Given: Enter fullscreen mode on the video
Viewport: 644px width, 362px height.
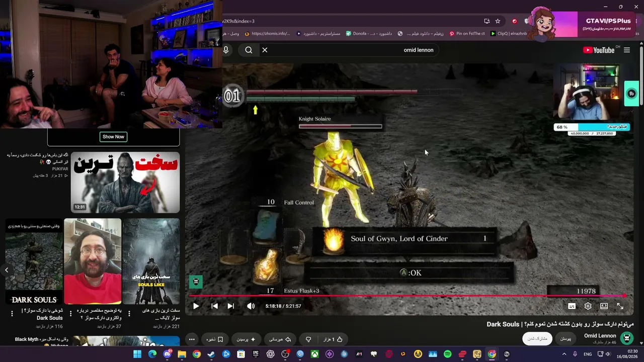Looking at the screenshot, I should (620, 306).
